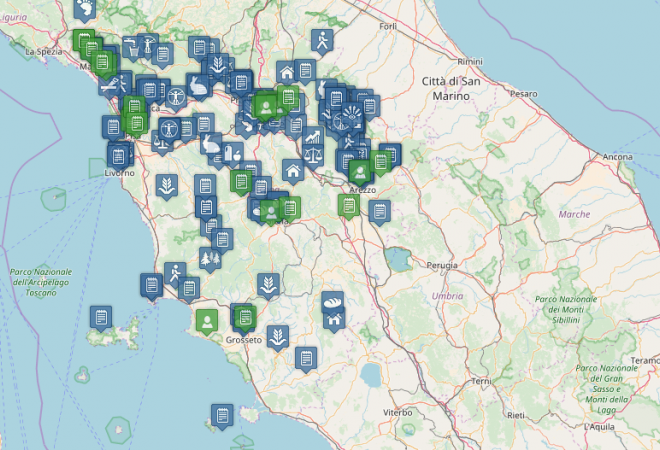The height and width of the screenshot is (450, 660).
Task: Click the walking person marker right of the trees marker
Action: pyautogui.click(x=175, y=275)
